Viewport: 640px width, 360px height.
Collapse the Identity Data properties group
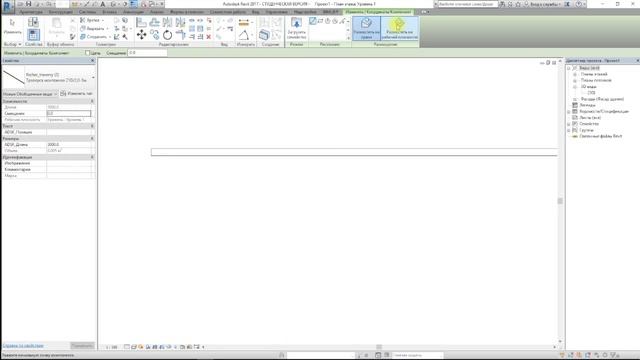click(x=92, y=157)
